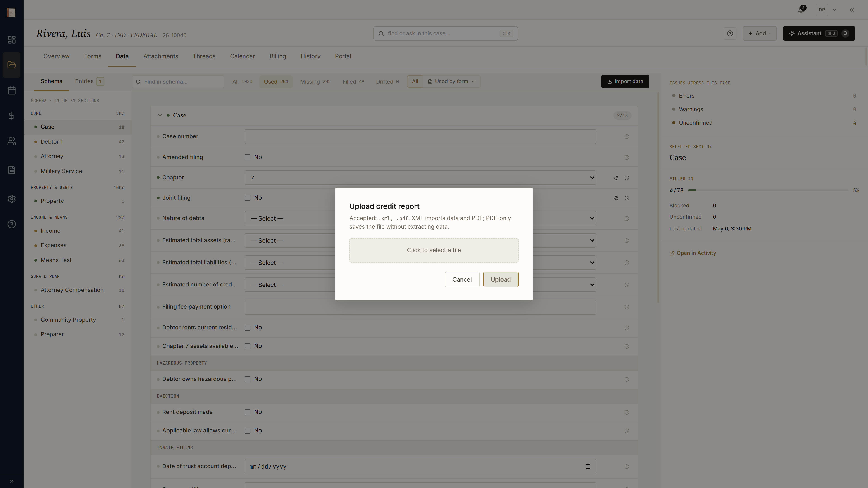The height and width of the screenshot is (488, 868).
Task: Collapse the Case section chevron
Action: tap(160, 115)
